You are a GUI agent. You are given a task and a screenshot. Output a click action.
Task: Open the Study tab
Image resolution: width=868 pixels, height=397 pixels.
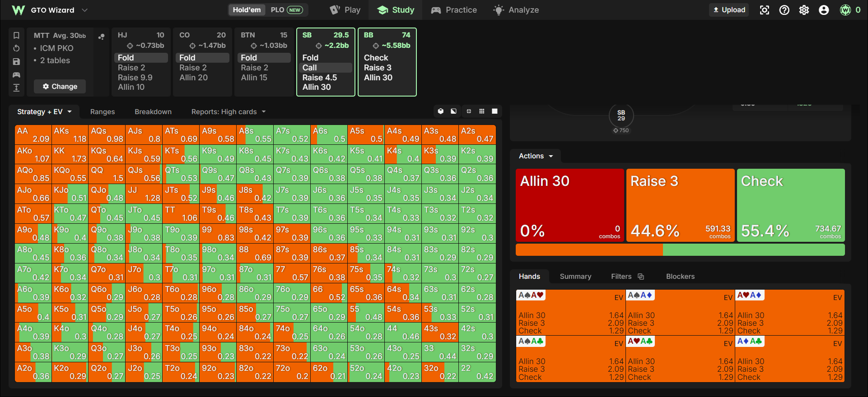click(396, 10)
